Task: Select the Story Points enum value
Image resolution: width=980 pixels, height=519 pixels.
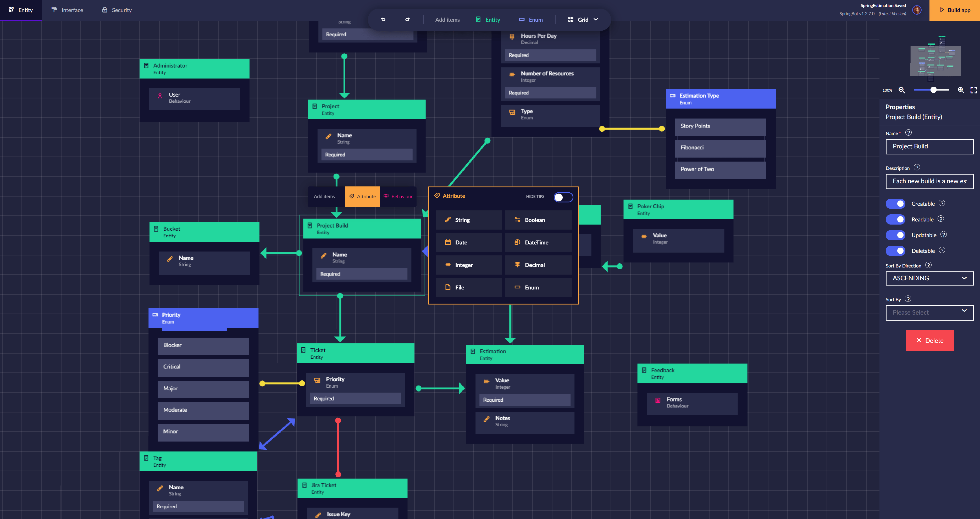Action: pyautogui.click(x=721, y=127)
